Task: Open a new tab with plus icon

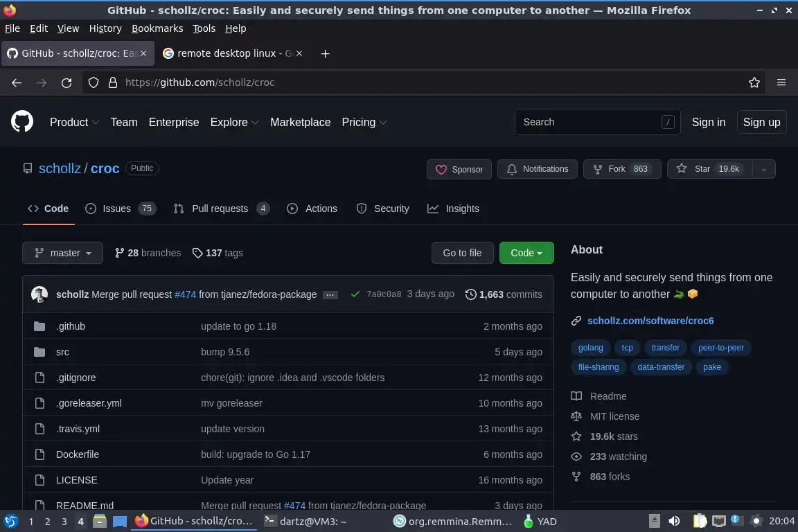Action: tap(325, 53)
